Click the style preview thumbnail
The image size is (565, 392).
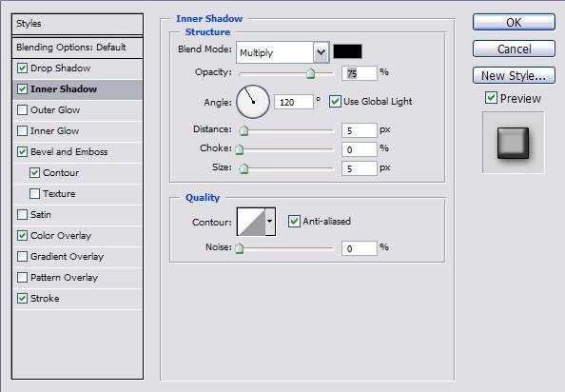point(513,143)
